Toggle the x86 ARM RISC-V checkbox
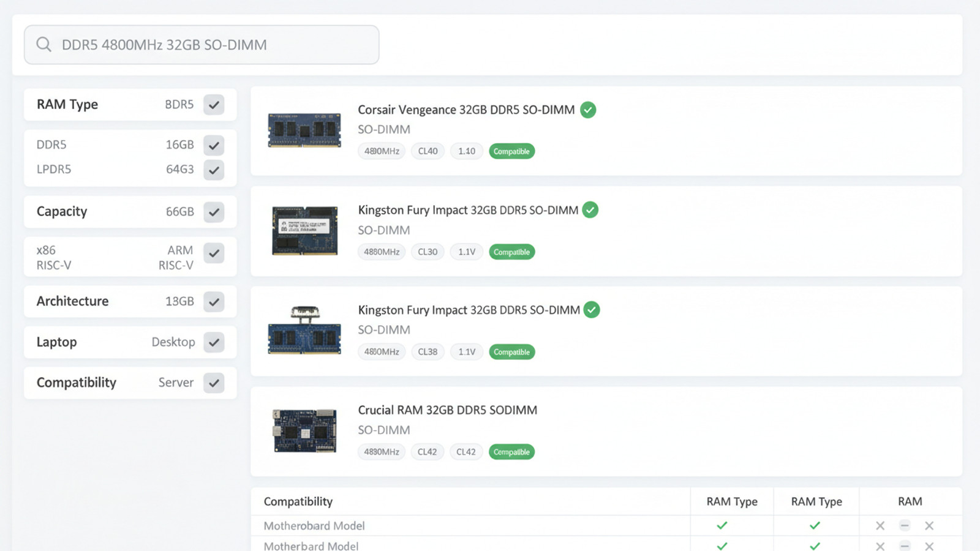The image size is (980, 551). coord(214,253)
